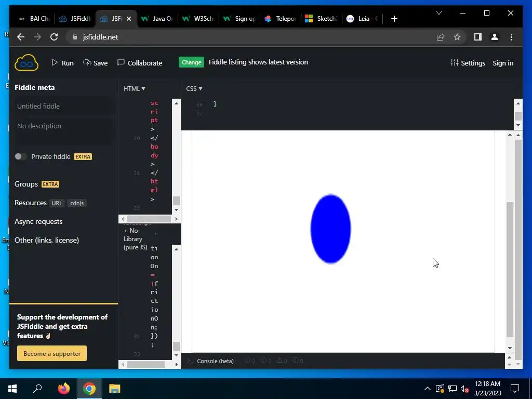The height and width of the screenshot is (399, 532).
Task: Switch to the Sketch tab
Action: [x=322, y=19]
